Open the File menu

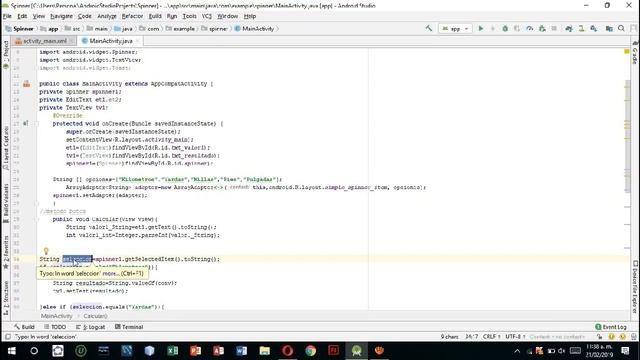tap(7, 16)
